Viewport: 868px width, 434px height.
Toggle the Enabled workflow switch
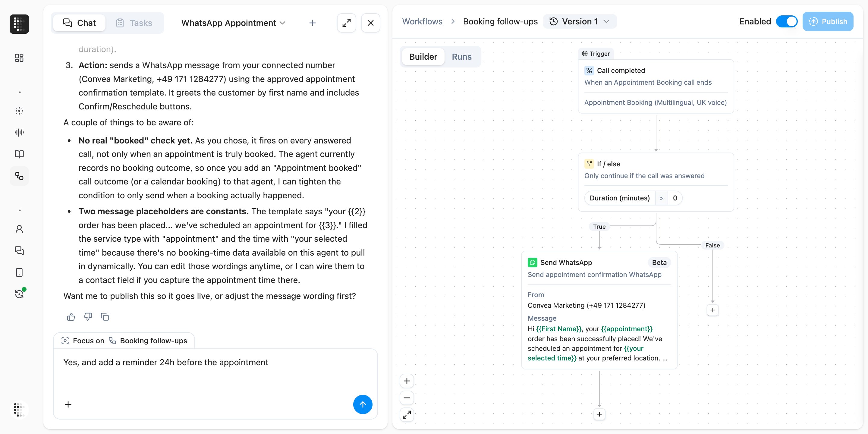pyautogui.click(x=786, y=22)
